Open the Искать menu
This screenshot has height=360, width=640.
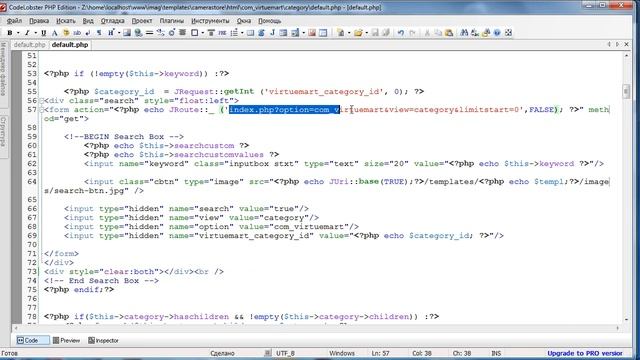tap(66, 21)
